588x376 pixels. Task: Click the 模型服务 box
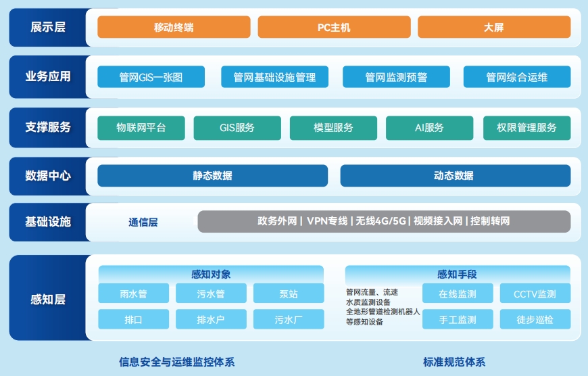point(333,128)
